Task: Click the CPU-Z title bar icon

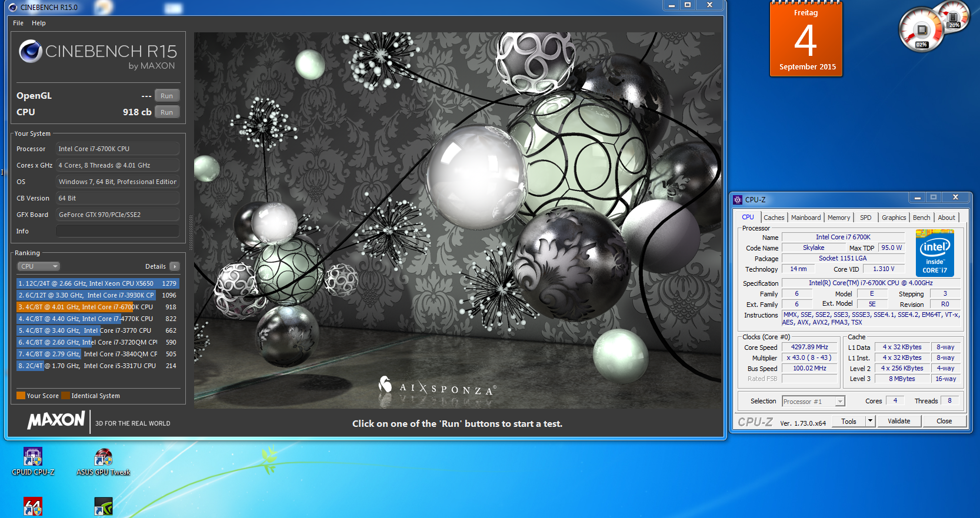Action: coord(738,200)
